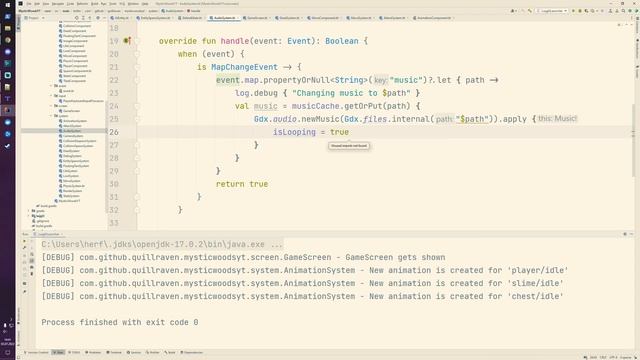Image resolution: width=640 pixels, height=360 pixels.
Task: Open the File menu
Action: (x=29, y=4)
